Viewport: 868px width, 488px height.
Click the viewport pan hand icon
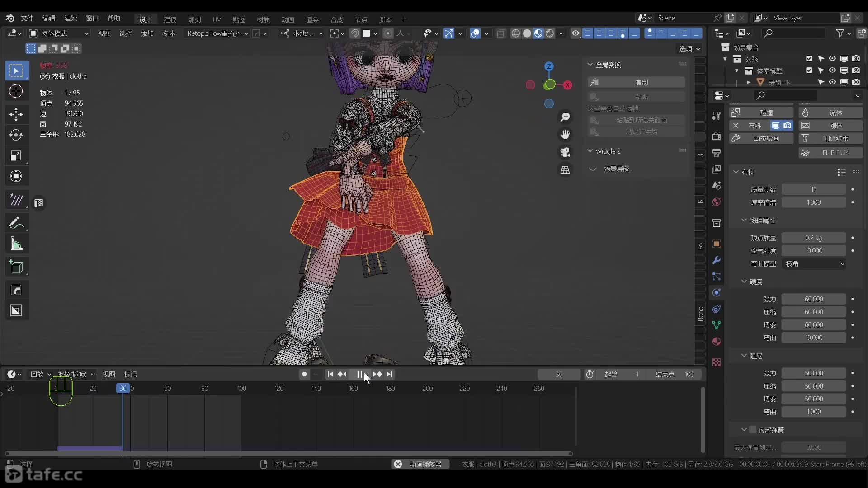565,134
